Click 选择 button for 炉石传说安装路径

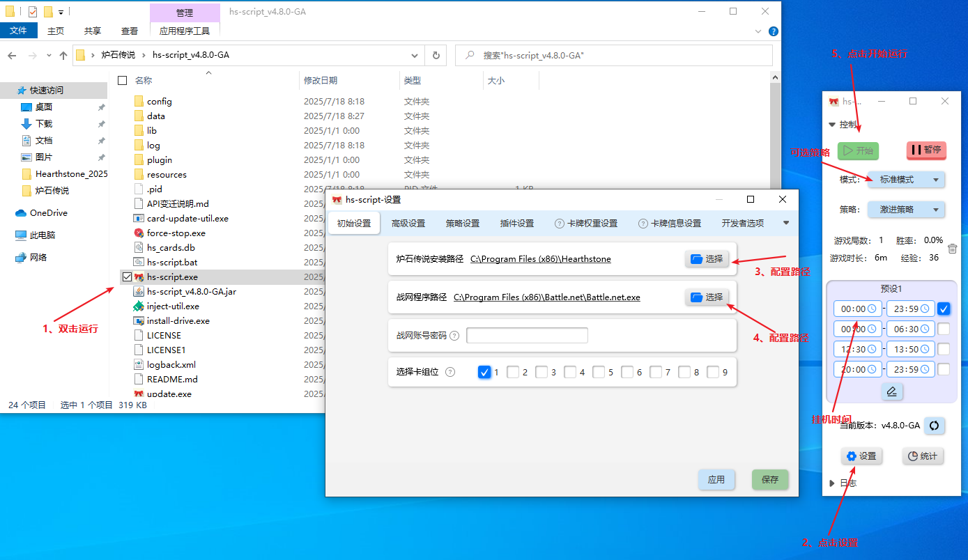707,259
